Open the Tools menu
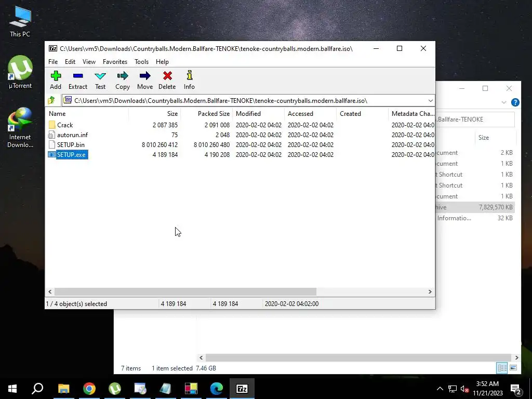The image size is (532, 399). (x=141, y=62)
